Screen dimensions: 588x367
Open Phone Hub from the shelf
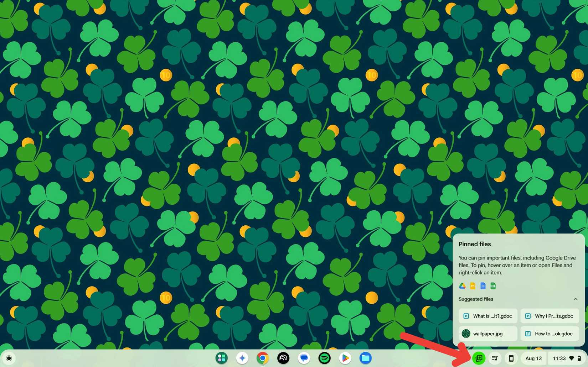click(511, 358)
